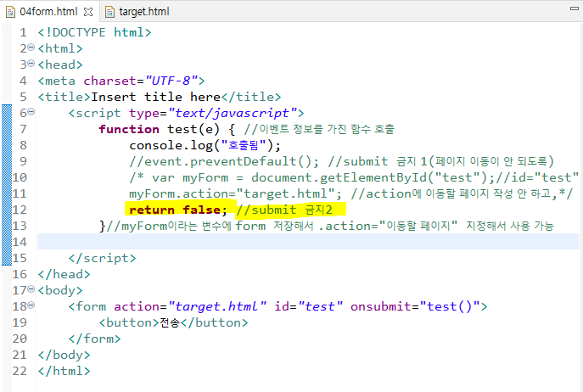This screenshot has width=583, height=392.
Task: Click the blue range indicator bar in the gutter
Action: pyautogui.click(x=7, y=185)
